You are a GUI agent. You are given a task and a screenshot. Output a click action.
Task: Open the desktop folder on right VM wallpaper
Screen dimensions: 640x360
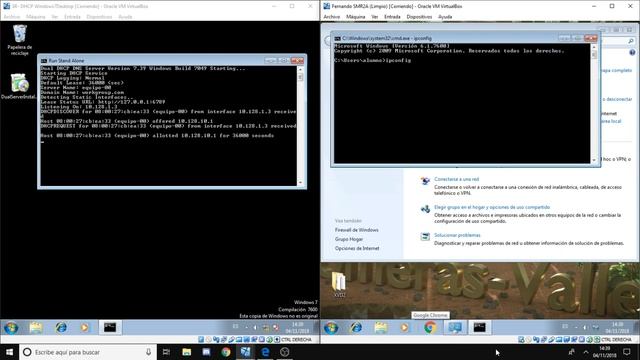[339, 284]
